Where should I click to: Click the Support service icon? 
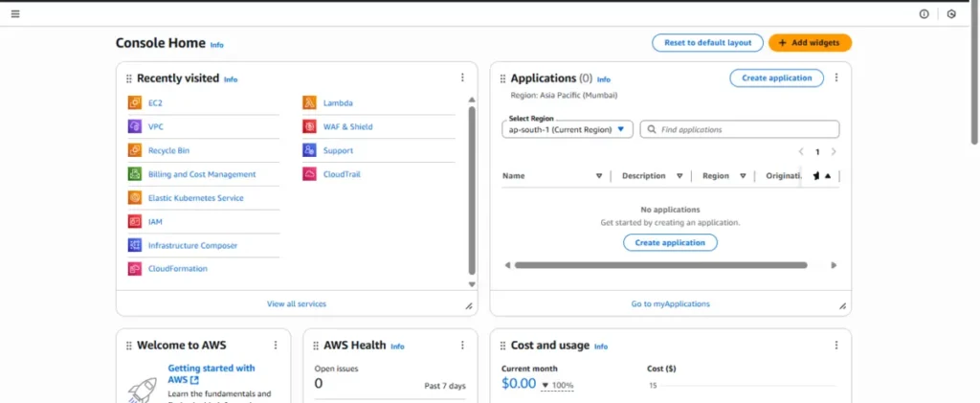click(309, 150)
